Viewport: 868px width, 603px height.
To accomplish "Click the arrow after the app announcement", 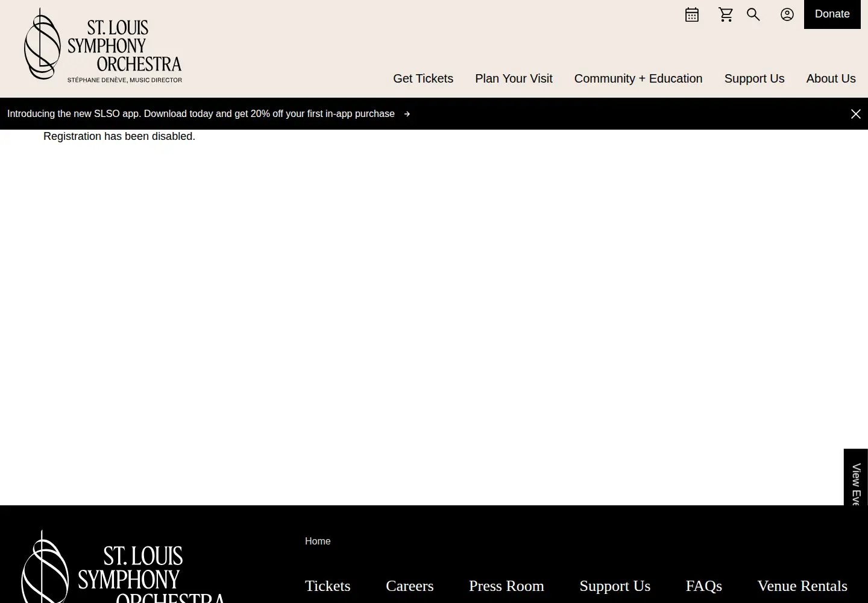I will point(407,114).
